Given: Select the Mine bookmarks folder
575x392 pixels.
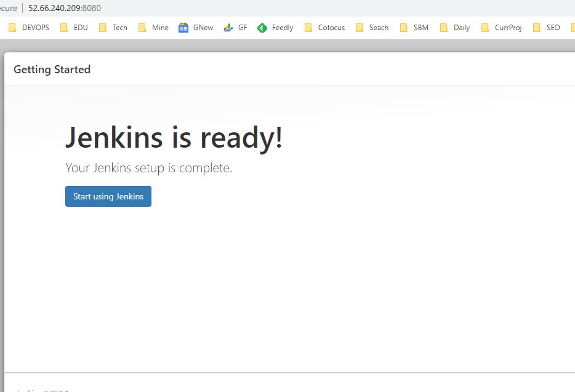Looking at the screenshot, I should click(x=153, y=28).
